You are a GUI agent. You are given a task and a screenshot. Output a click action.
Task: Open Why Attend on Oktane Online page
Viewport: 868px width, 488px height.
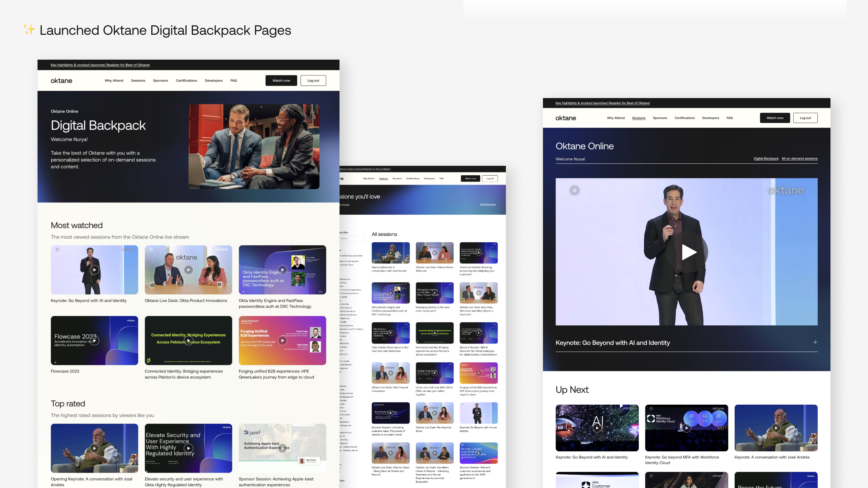click(616, 118)
